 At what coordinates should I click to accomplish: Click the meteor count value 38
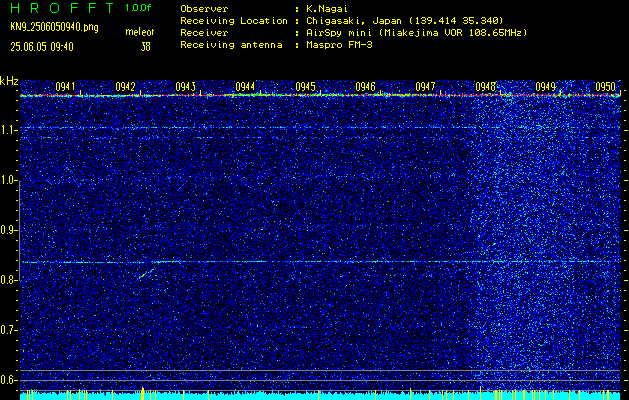coord(145,47)
